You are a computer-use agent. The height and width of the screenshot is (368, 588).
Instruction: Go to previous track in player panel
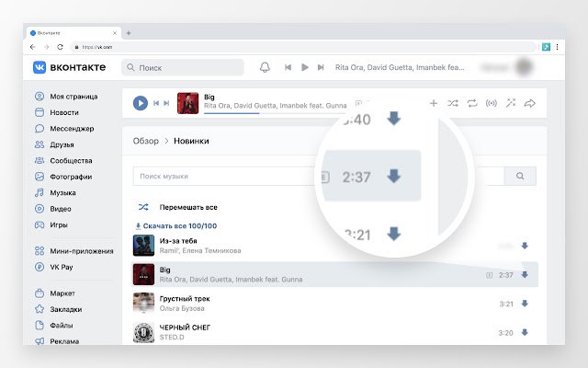click(x=156, y=103)
